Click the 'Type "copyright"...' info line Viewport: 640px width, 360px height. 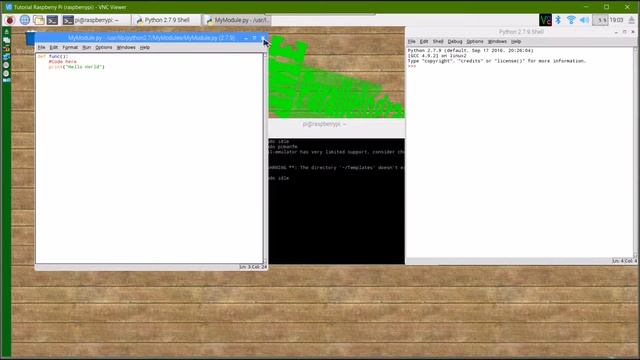[496, 61]
